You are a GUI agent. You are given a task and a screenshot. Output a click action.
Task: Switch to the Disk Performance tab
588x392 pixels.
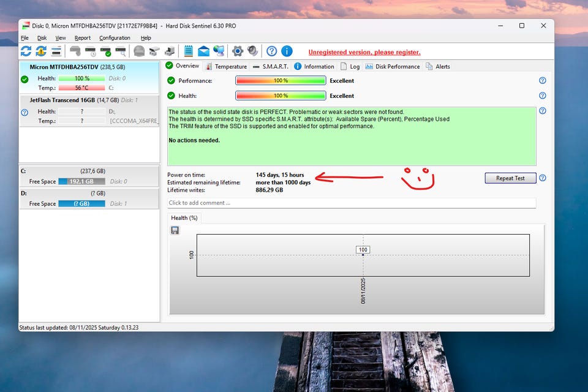pos(393,66)
